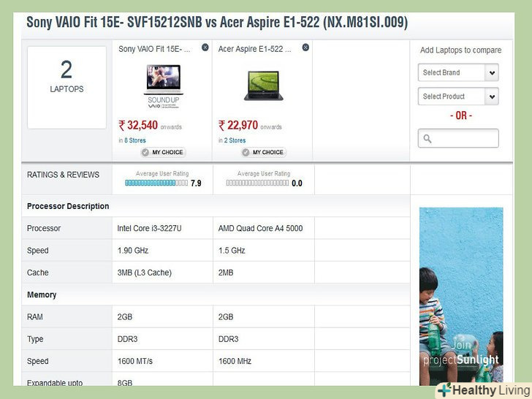Screen dimensions: 532x399
Task: Click the Healthy Living logo
Action: tap(484, 390)
